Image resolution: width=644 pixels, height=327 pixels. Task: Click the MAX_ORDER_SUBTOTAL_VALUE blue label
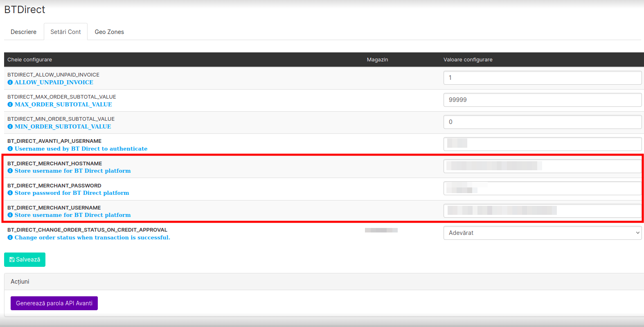point(63,104)
